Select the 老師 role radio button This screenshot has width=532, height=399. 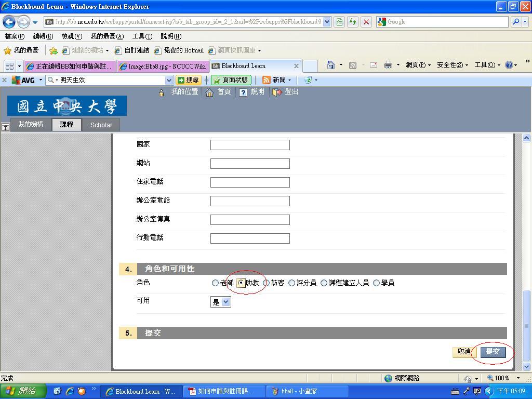point(215,283)
